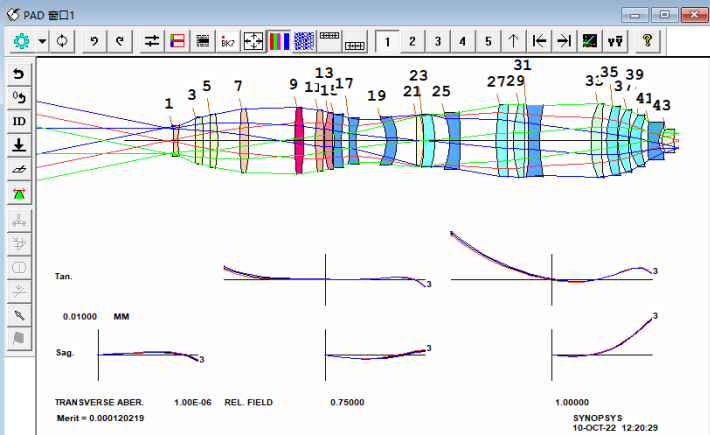Click surface label 31 on lens drawing
Viewport: 710px width, 435px height.
523,65
